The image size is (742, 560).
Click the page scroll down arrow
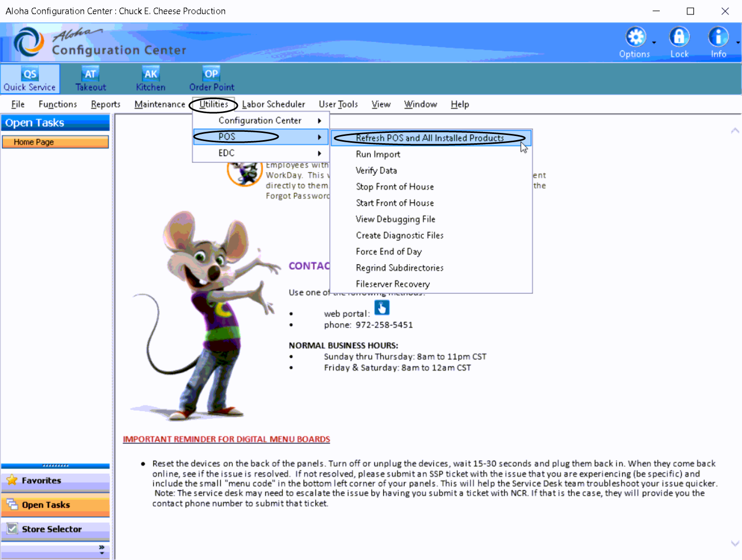tap(735, 543)
